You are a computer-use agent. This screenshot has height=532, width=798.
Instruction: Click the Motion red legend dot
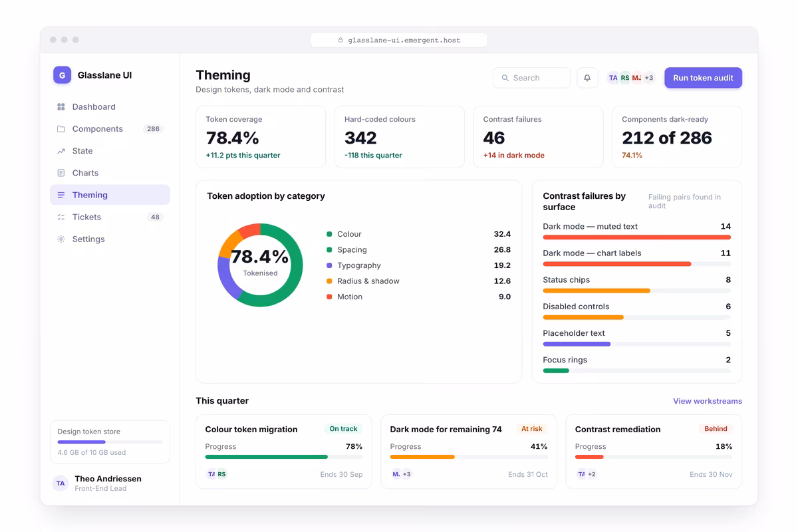pos(329,297)
